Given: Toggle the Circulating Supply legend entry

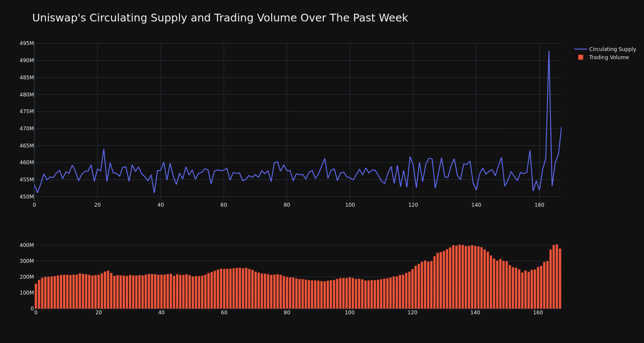Looking at the screenshot, I should [605, 49].
